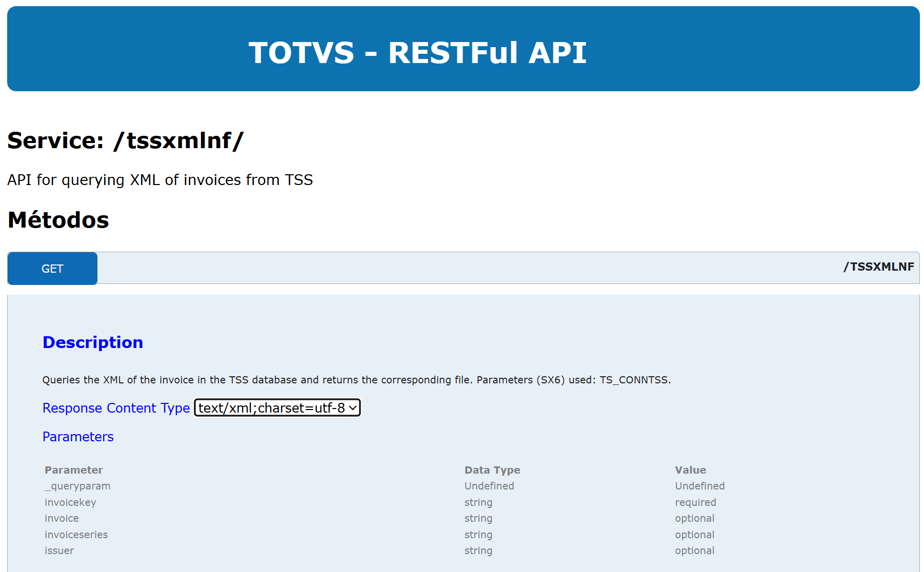Open the Parameters section link
Image resolution: width=924 pixels, height=572 pixels.
[x=78, y=437]
